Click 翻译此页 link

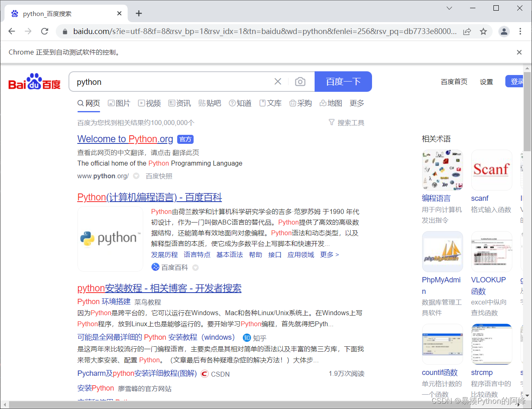pos(186,152)
